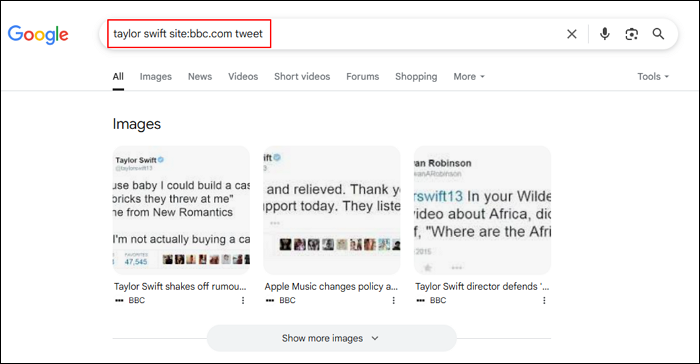The width and height of the screenshot is (700, 364).
Task: Select the All tab
Action: [118, 76]
